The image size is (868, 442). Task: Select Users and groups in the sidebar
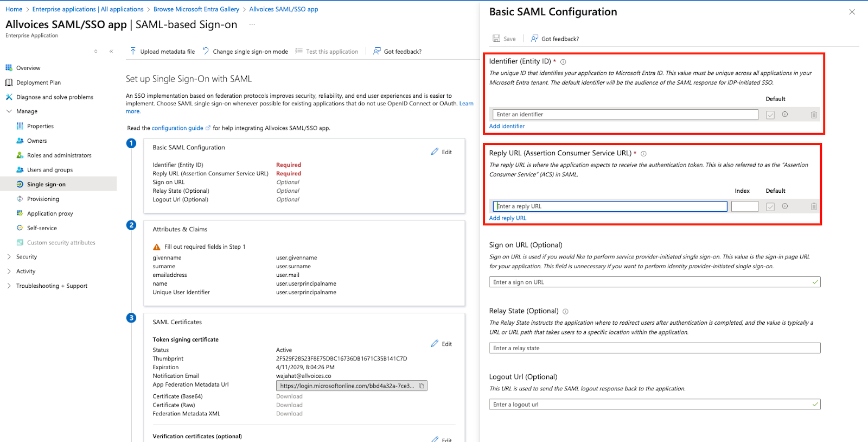click(50, 169)
